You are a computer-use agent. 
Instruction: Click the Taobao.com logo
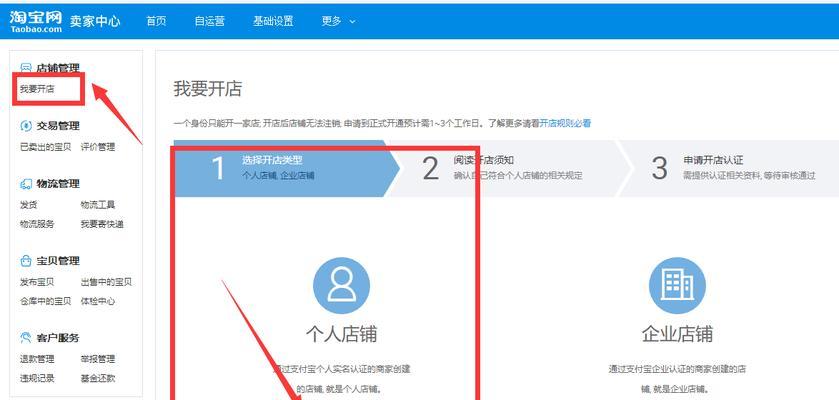[x=36, y=21]
